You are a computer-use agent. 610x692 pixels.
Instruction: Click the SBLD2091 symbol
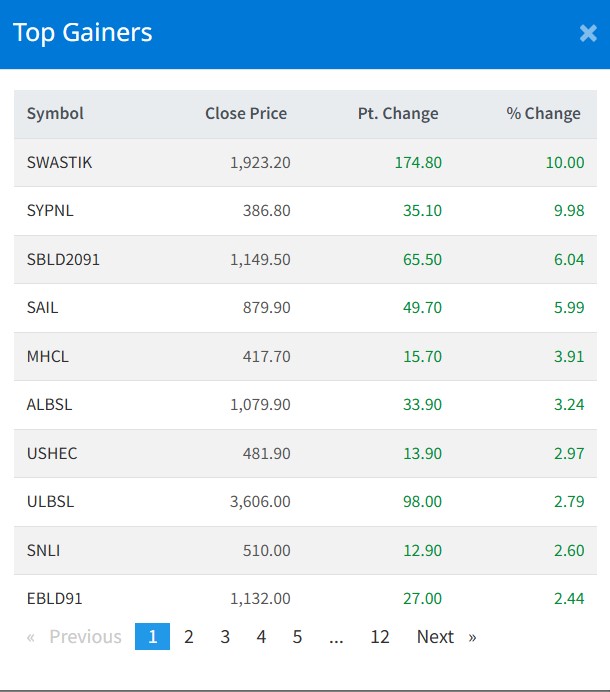click(x=63, y=259)
